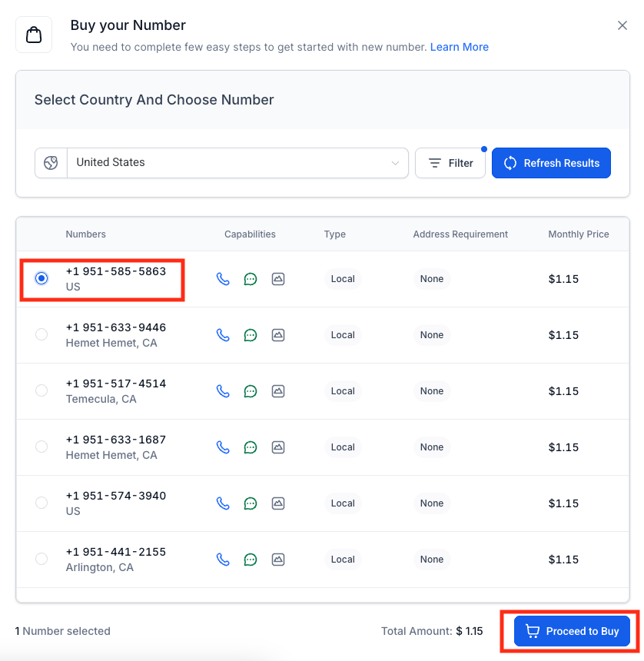Screen dimensions: 644x661
Task: Click the voice call icon for +1 951-585-5863
Action: tap(223, 279)
